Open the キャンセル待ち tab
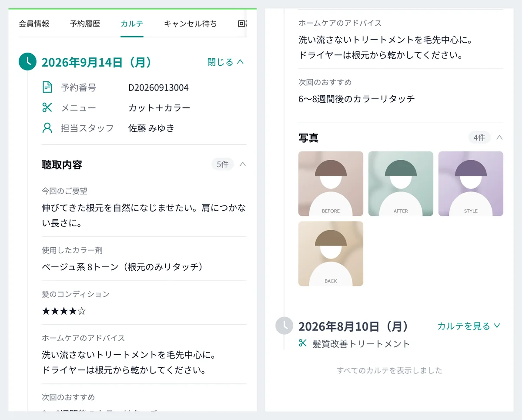The width and height of the screenshot is (522, 420). coord(190,24)
